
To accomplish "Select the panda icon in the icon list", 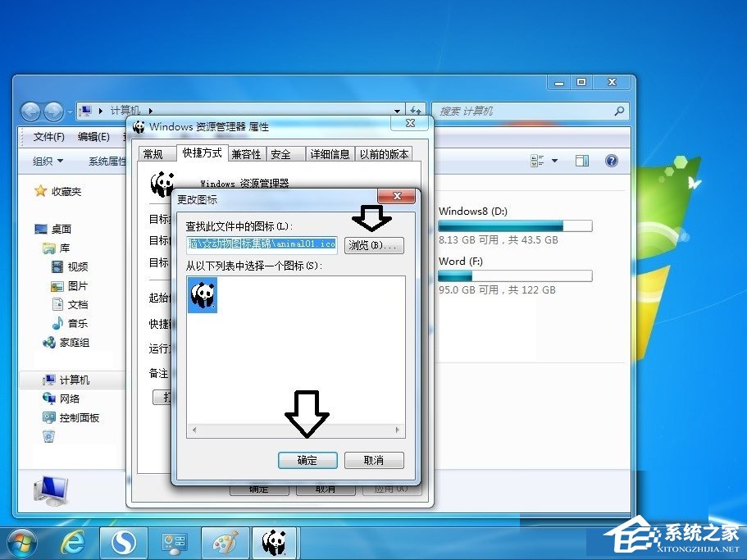I will point(201,295).
